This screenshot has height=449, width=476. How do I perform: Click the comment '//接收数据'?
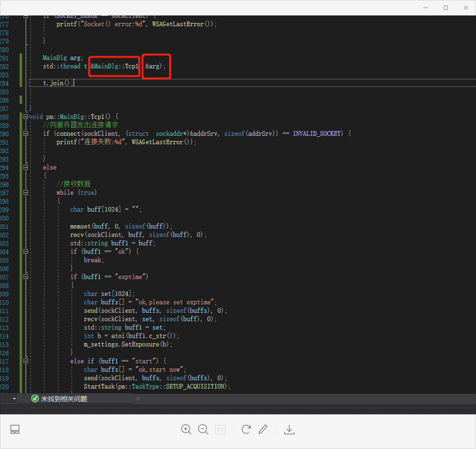[x=73, y=184]
